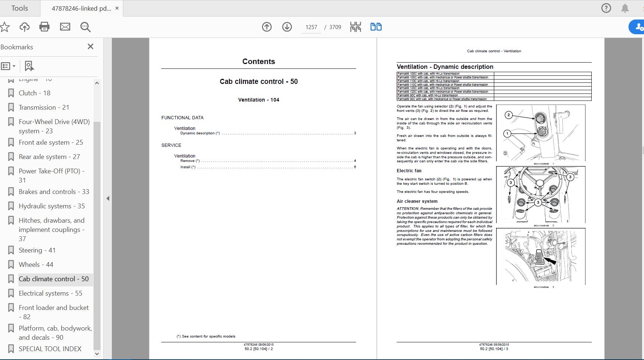Jump to Transmission - 21 bookmark
Image resolution: width=644 pixels, height=360 pixels.
(x=44, y=107)
